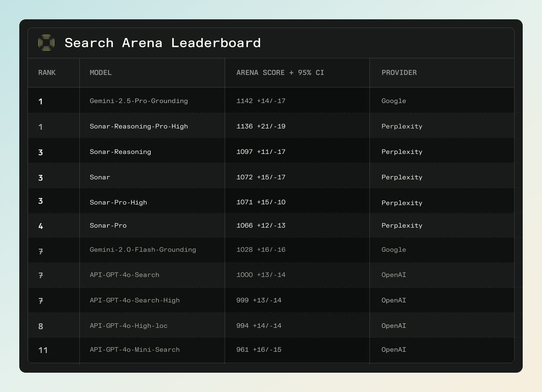The width and height of the screenshot is (542, 392).
Task: Select the RANK column header
Action: point(47,73)
